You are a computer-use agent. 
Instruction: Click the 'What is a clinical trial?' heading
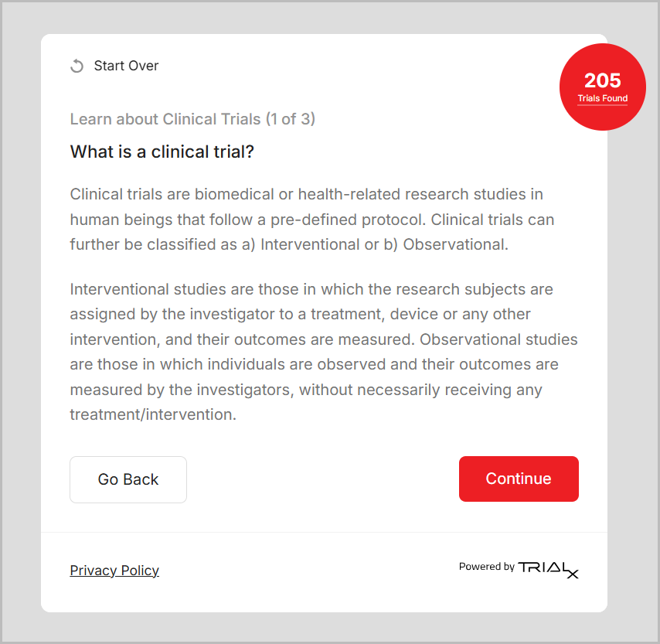pos(162,152)
